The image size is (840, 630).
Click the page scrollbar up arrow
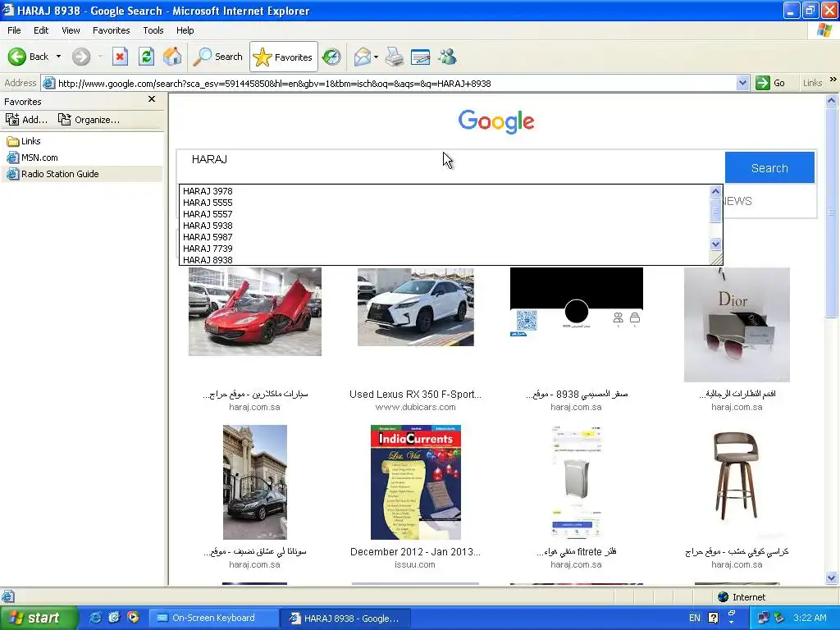832,100
